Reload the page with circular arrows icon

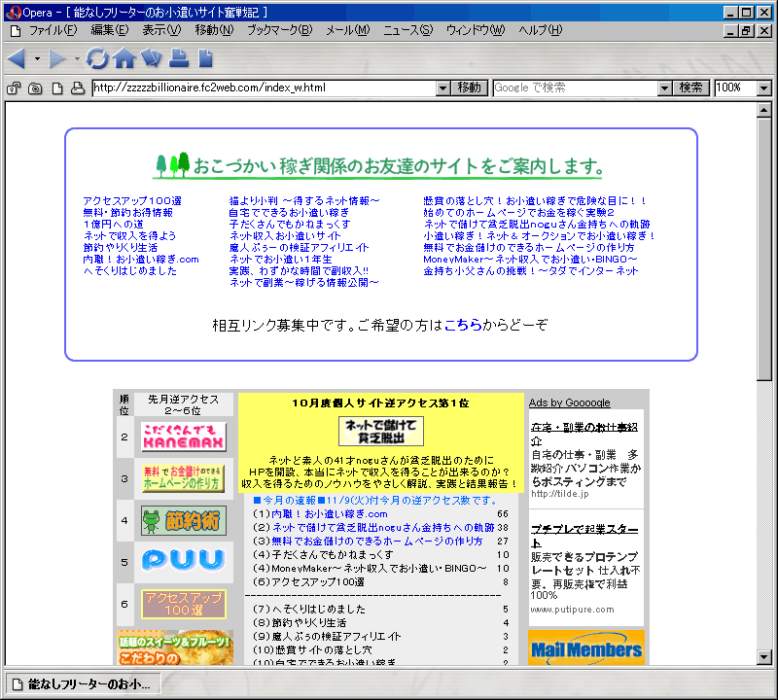coord(97,58)
